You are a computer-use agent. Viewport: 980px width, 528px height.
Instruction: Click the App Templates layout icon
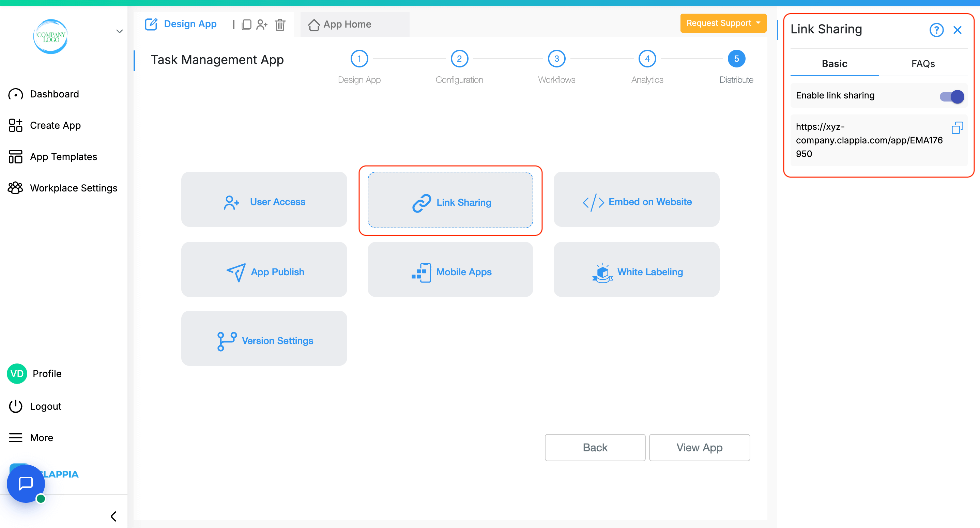click(16, 157)
